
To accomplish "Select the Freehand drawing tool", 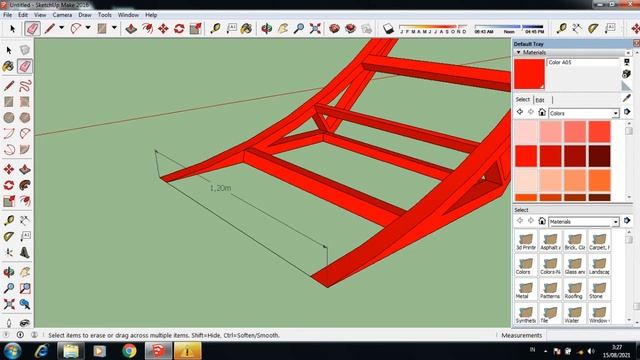I will [x=25, y=86].
